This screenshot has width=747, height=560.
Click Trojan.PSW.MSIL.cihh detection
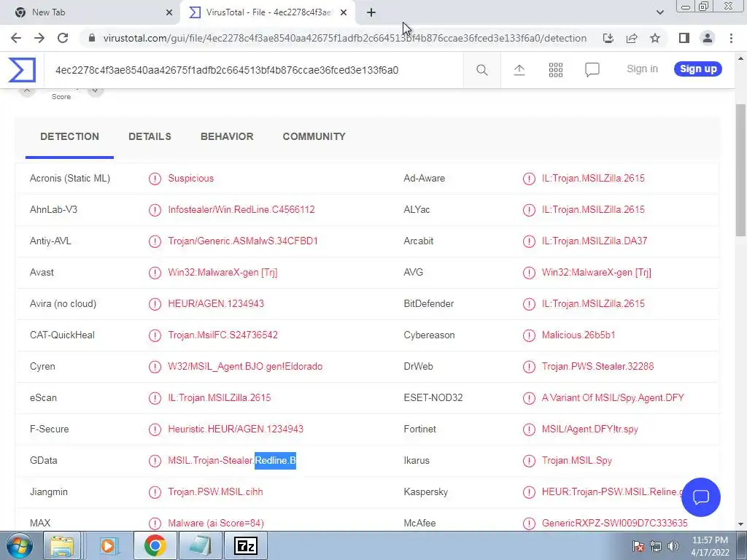215,492
